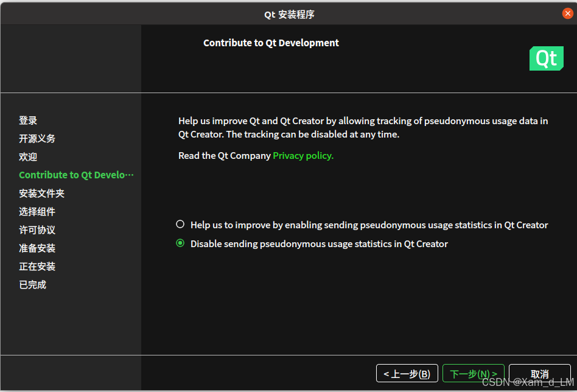Screen dimensions: 577x392
Task: Click the Qt 安装程序 window title
Action: 289,15
